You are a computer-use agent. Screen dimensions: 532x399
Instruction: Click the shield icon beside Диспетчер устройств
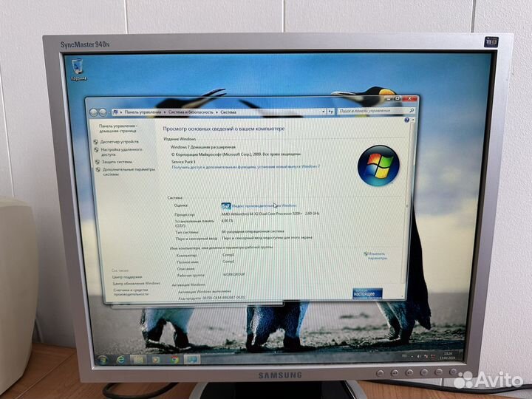click(x=95, y=142)
